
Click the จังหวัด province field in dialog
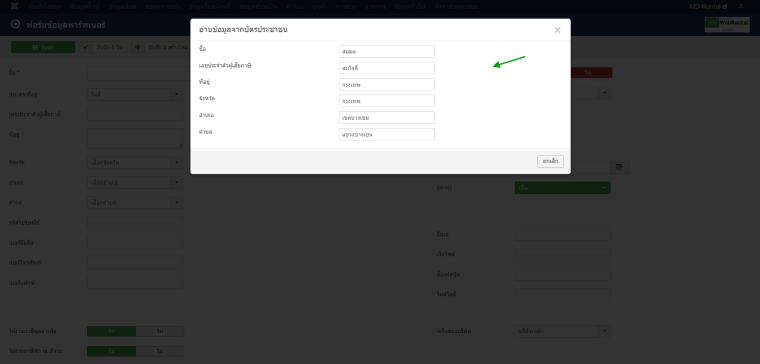(x=387, y=101)
